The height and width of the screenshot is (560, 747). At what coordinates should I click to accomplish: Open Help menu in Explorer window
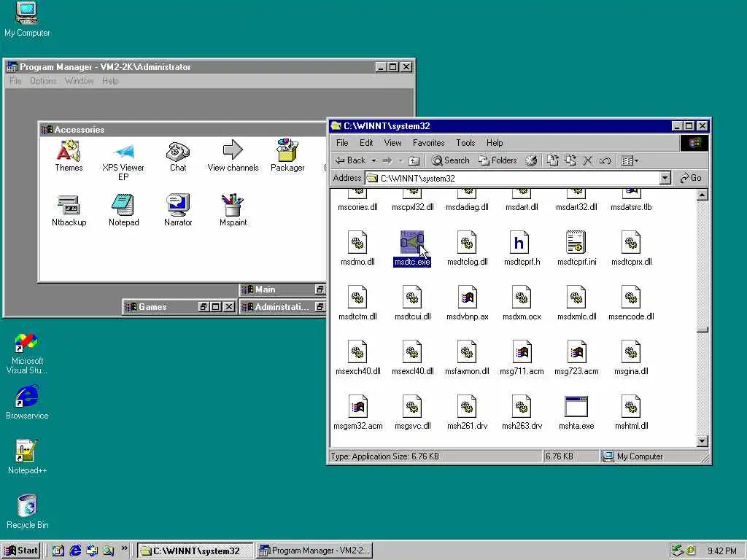click(495, 143)
